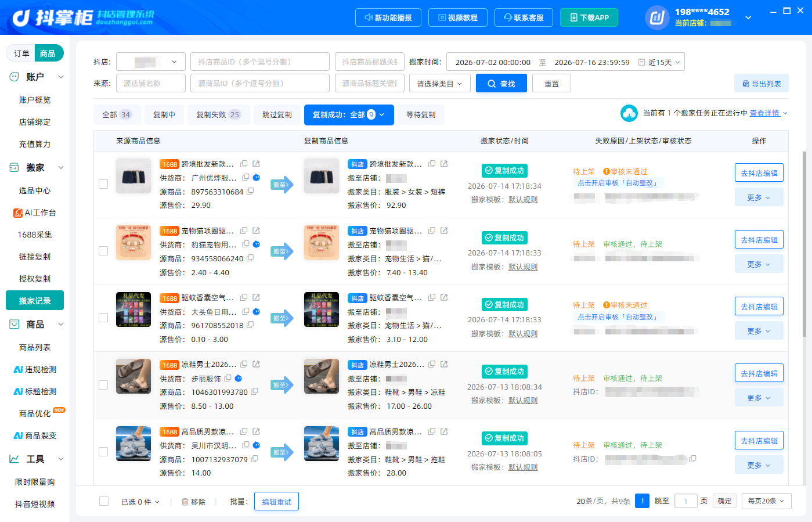812x522 pixels.
Task: Open AI工作台 from the sidebar
Action: tap(35, 213)
